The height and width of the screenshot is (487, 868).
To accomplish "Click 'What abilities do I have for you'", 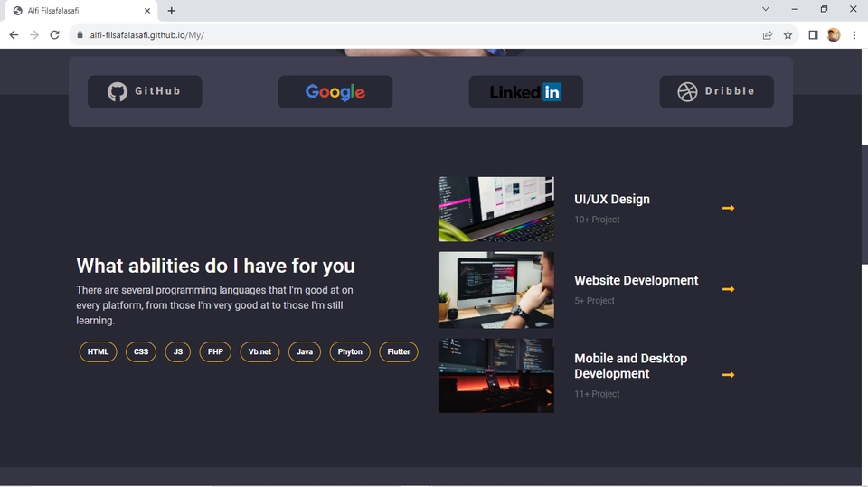I will 215,266.
